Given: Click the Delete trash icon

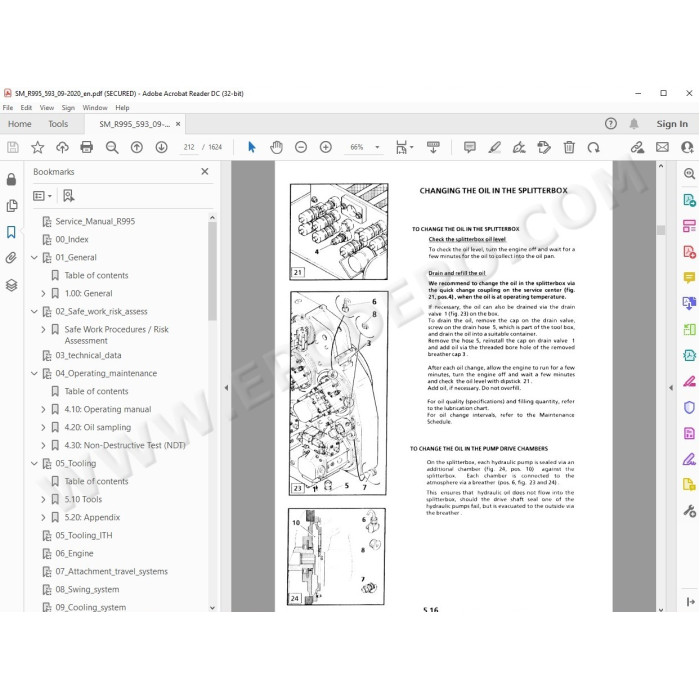Looking at the screenshot, I should [x=569, y=147].
